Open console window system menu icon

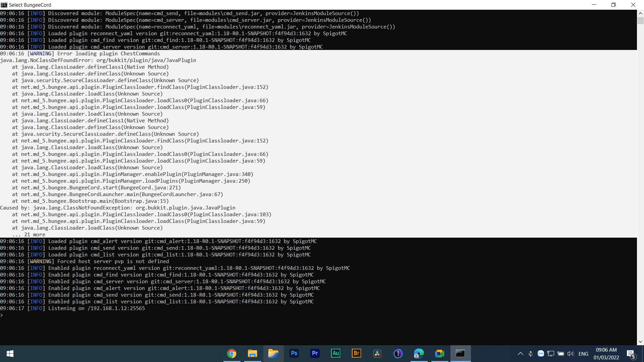pos(4,5)
